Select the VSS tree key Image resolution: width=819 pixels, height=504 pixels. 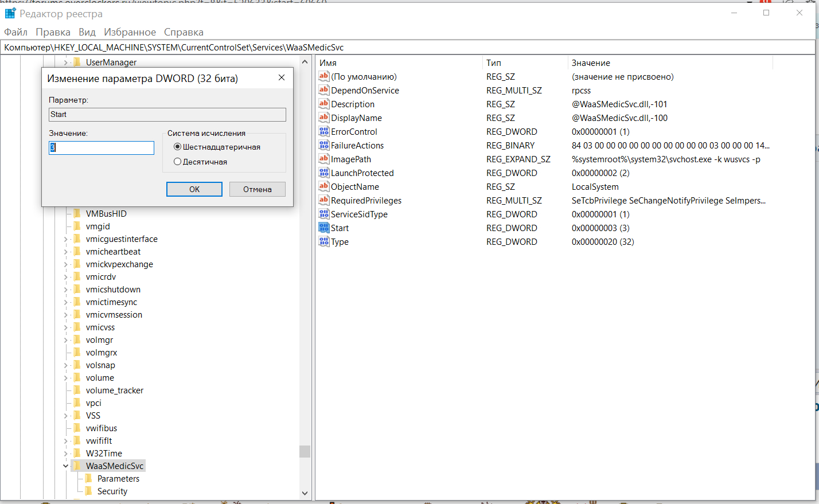pyautogui.click(x=93, y=416)
